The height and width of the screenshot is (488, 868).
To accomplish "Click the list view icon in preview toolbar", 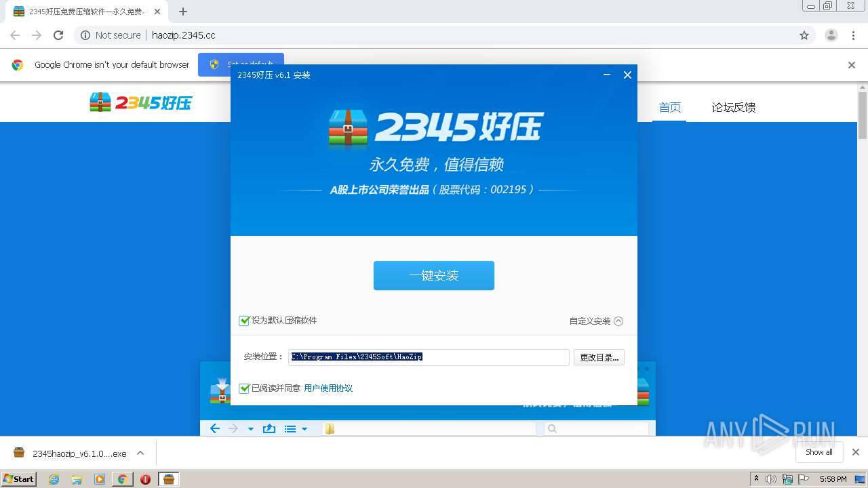I will coord(290,428).
